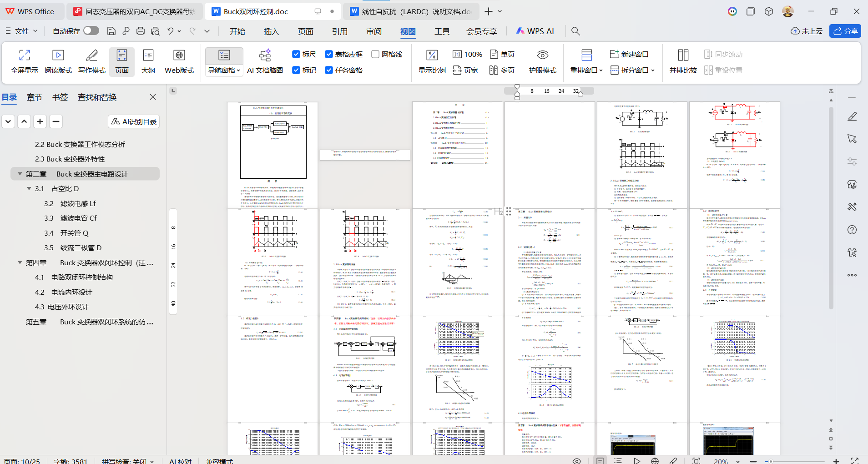Click the AI识别目录 button

[134, 121]
